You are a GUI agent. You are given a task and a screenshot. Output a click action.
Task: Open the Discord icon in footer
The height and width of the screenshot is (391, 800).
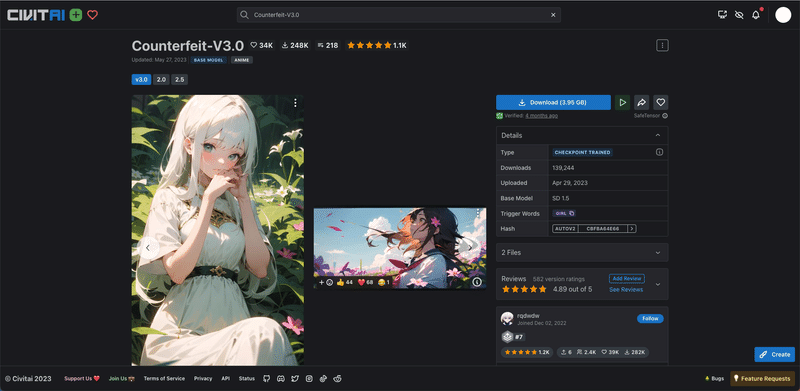pyautogui.click(x=280, y=379)
